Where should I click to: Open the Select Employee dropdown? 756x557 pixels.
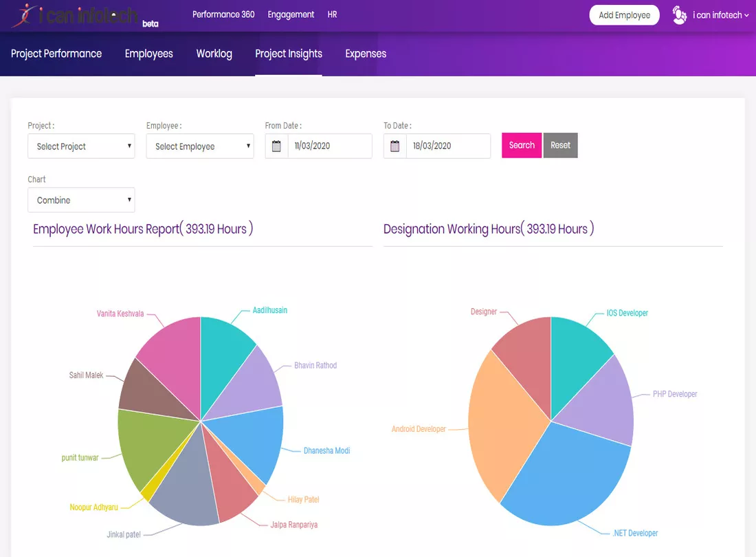pyautogui.click(x=200, y=146)
